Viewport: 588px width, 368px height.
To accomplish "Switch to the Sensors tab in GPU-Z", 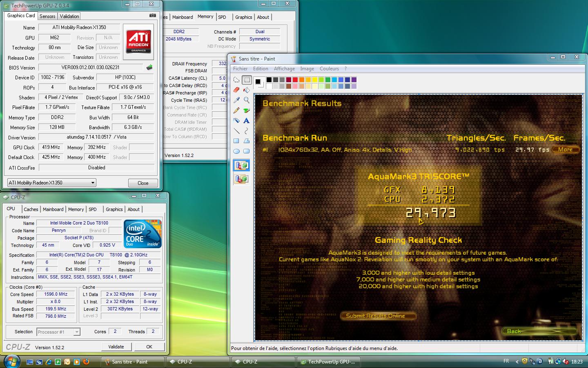I will coord(47,16).
